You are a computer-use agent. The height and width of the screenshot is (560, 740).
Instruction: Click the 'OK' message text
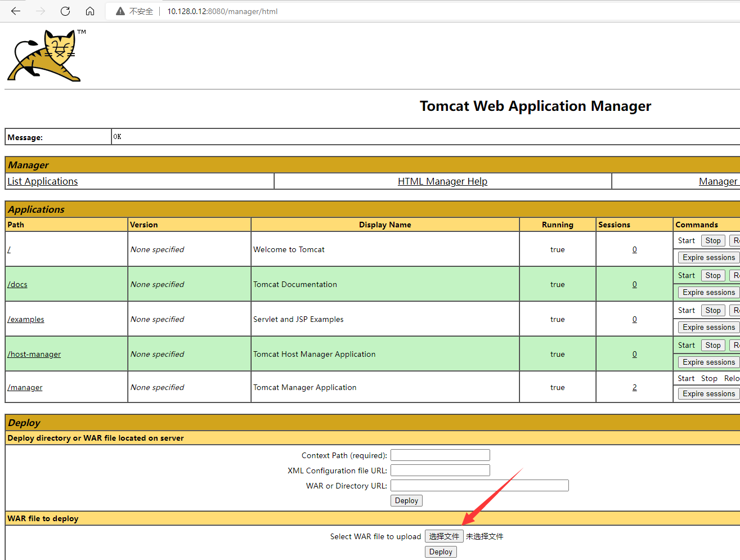(x=117, y=137)
